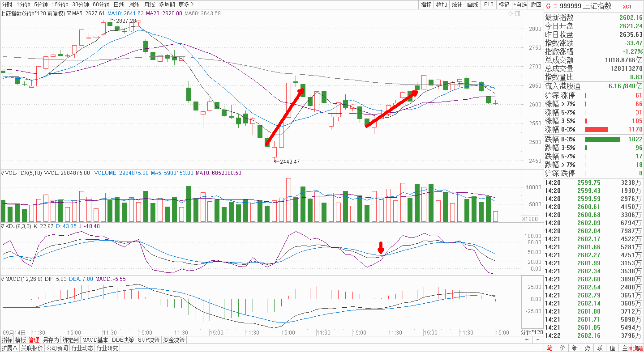Image resolution: width=644 pixels, height=352 pixels.
Task: Click the 最新指数 value 2602.16
Action: (631, 17)
